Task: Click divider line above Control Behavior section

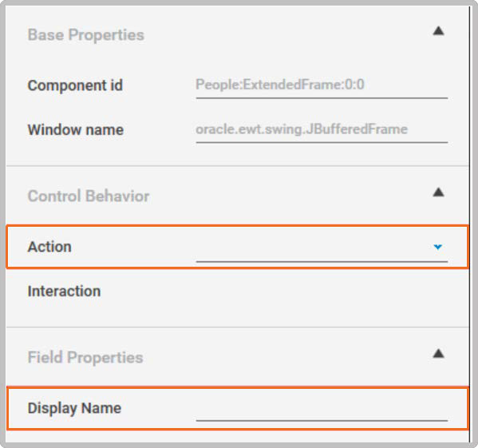Action: [237, 166]
